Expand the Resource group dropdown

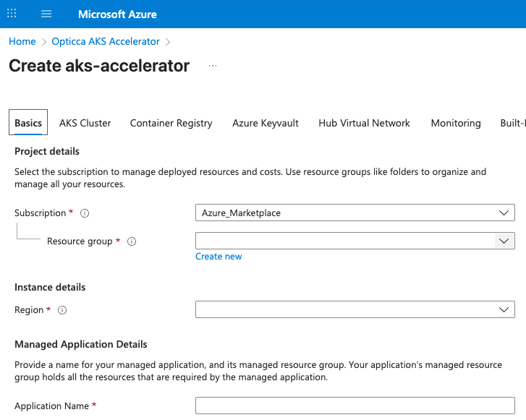tap(355, 241)
